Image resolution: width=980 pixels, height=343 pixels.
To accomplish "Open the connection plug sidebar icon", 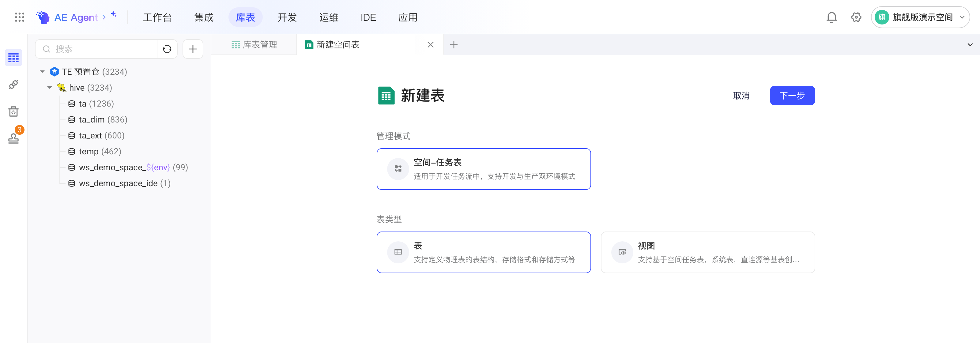I will tap(13, 85).
